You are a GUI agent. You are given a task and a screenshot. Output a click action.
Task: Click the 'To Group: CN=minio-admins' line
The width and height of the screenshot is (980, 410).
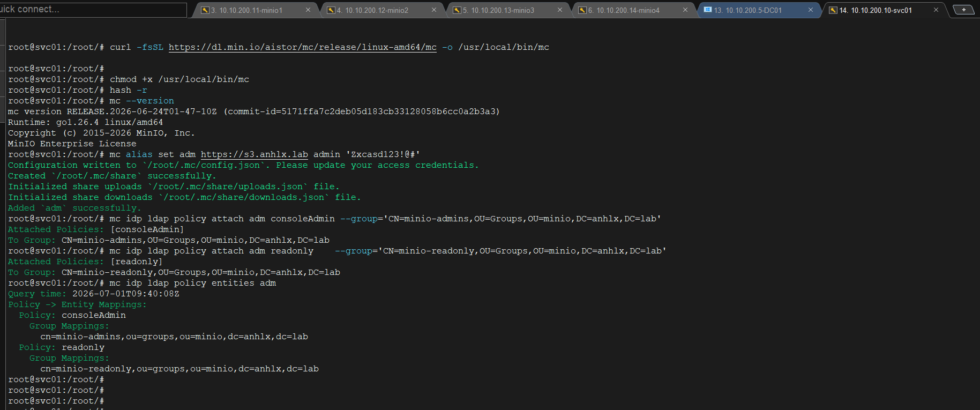click(x=169, y=240)
